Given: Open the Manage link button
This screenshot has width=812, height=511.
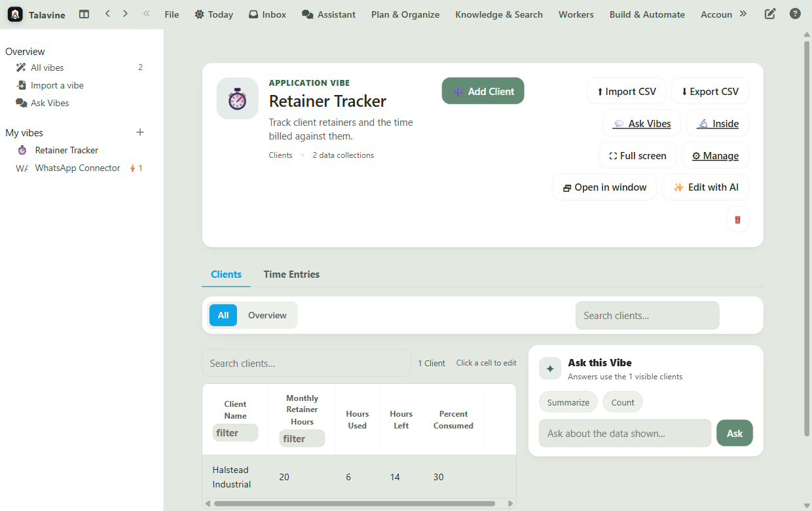Looking at the screenshot, I should pyautogui.click(x=715, y=155).
